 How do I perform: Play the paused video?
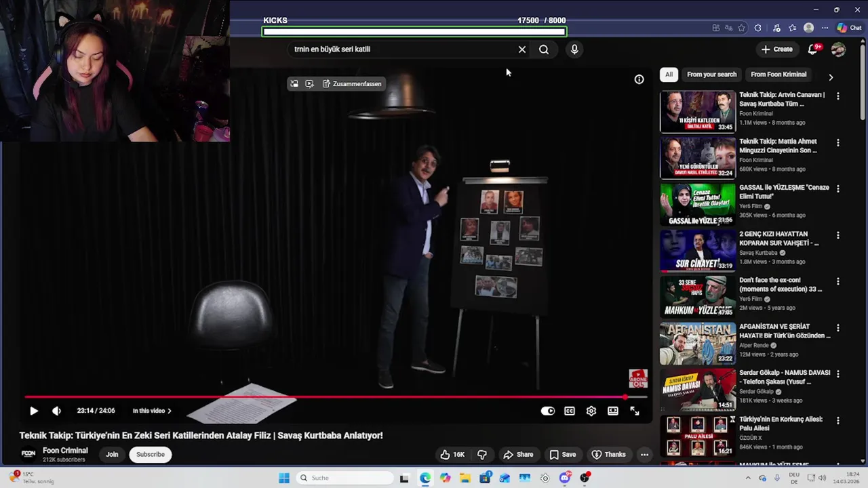(34, 411)
